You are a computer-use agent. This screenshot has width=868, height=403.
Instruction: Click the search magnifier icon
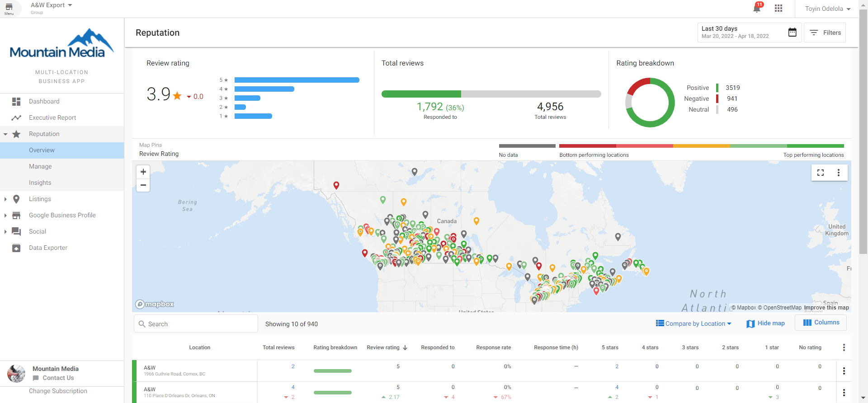pyautogui.click(x=142, y=324)
